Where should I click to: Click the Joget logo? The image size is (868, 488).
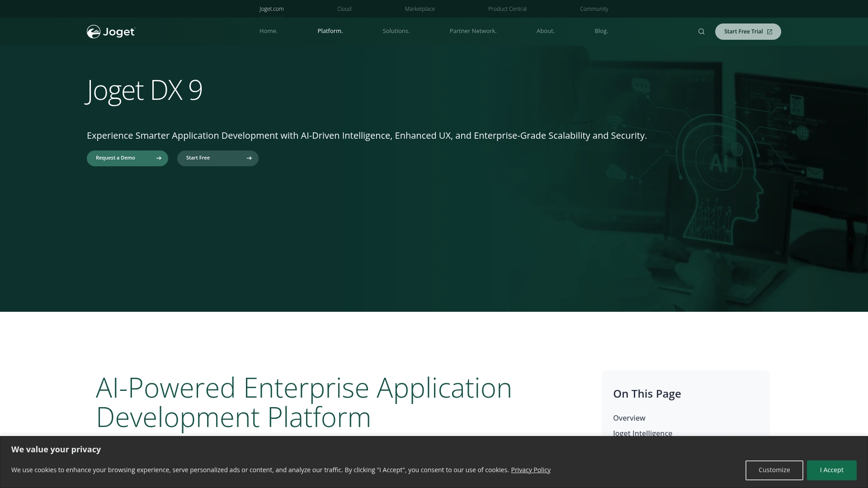point(111,32)
